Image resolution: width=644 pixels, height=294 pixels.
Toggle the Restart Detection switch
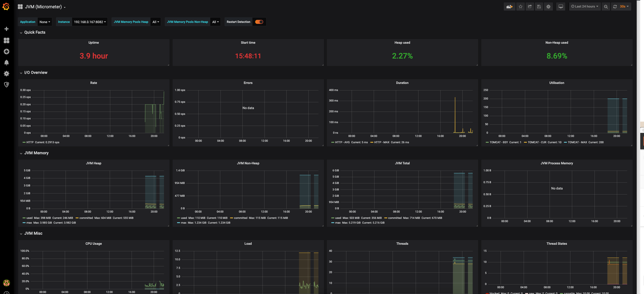point(259,21)
